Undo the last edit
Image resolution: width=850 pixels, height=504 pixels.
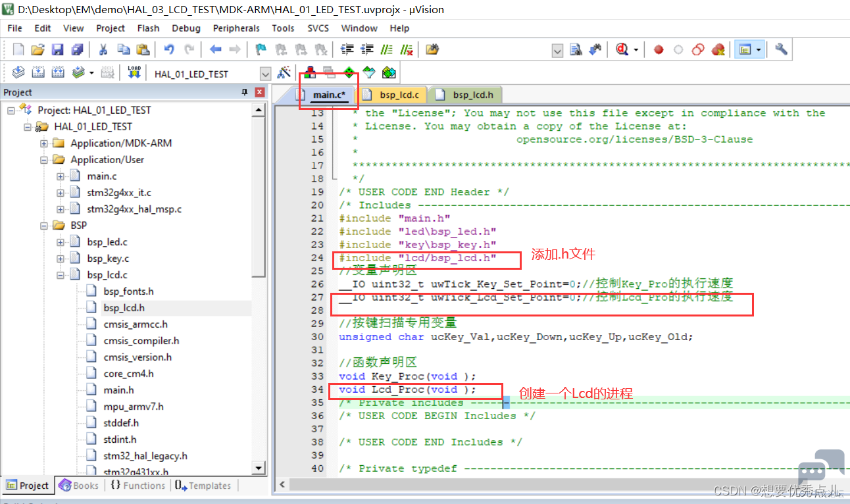coord(169,49)
